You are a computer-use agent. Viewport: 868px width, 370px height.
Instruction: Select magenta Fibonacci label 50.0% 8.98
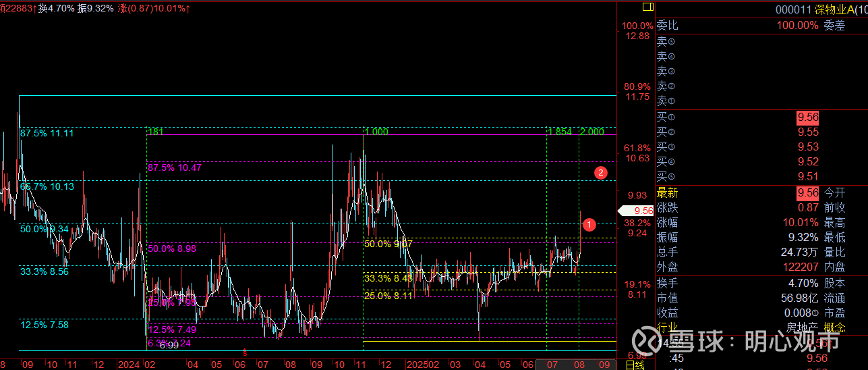tap(172, 248)
